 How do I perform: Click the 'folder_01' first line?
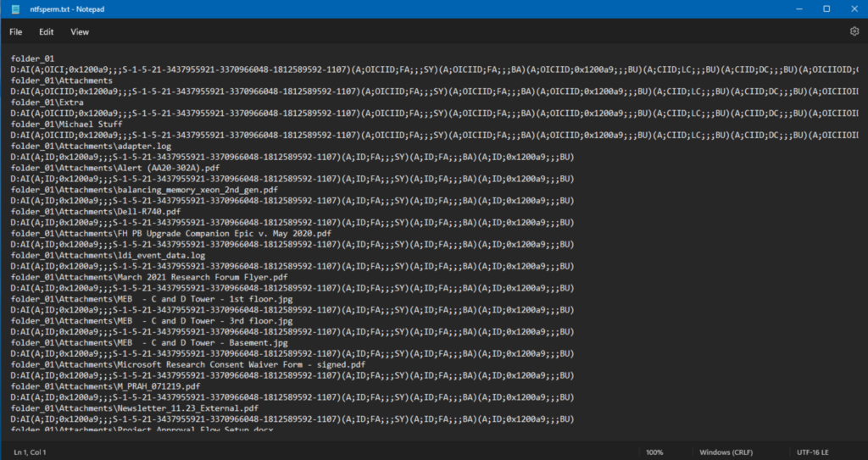pyautogui.click(x=33, y=58)
